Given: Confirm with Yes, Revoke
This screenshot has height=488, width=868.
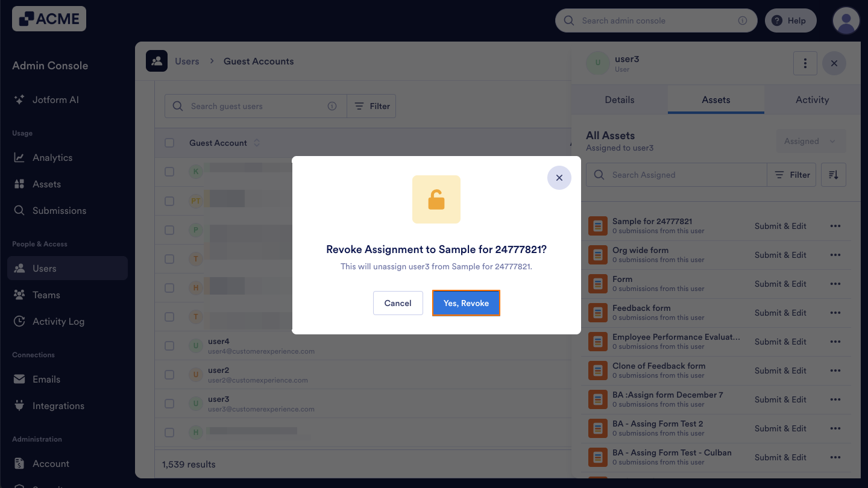Looking at the screenshot, I should pos(466,303).
